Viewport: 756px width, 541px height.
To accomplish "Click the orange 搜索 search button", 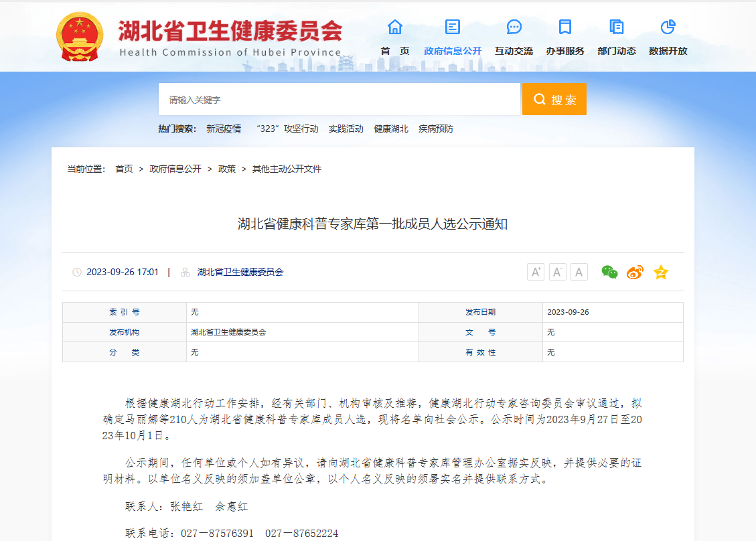I will 554,99.
